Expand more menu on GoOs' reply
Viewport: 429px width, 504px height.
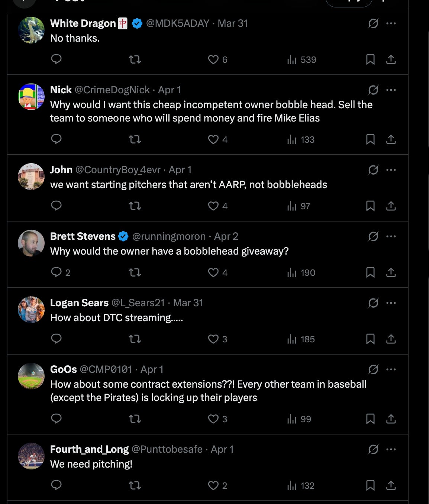coord(391,369)
